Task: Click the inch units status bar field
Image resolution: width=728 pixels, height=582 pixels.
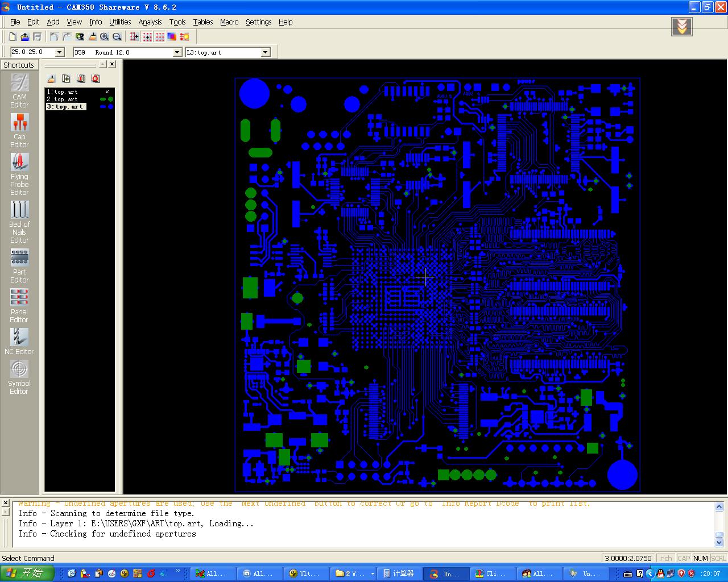Action: tap(665, 558)
